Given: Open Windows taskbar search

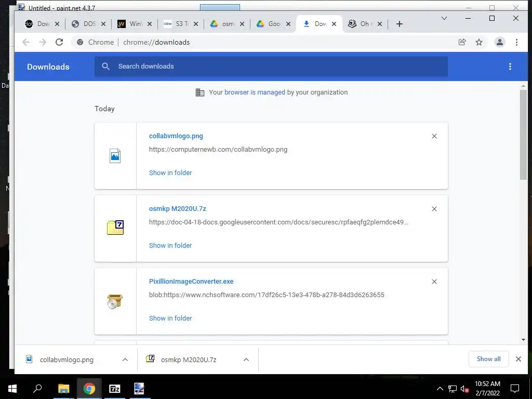Looking at the screenshot, I should tap(37, 388).
